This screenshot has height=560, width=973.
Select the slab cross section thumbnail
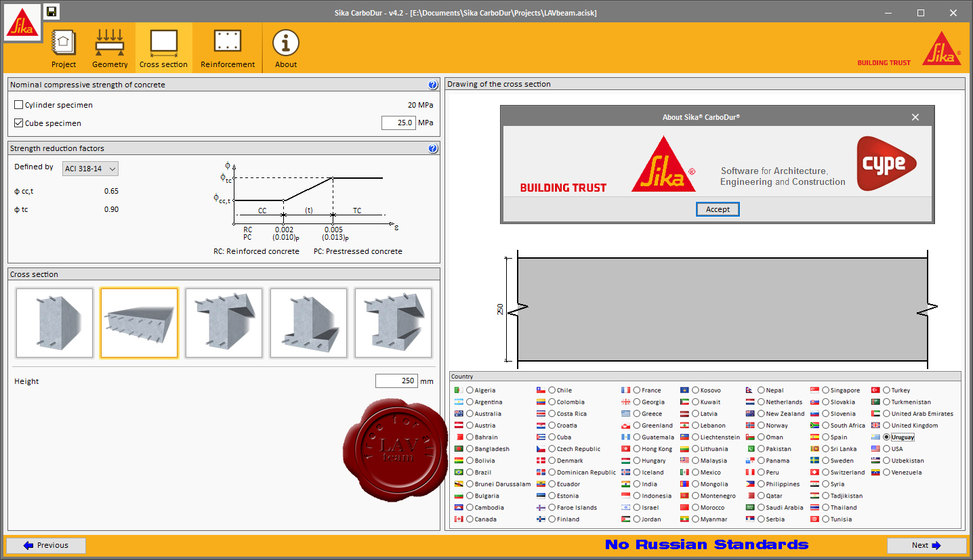[139, 323]
